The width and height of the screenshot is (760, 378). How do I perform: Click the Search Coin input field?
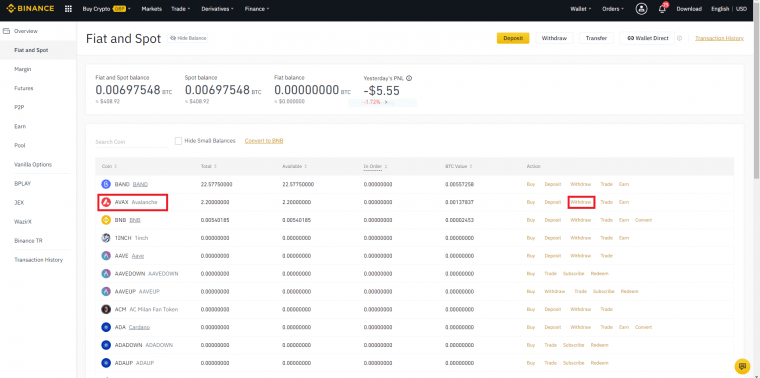point(132,142)
